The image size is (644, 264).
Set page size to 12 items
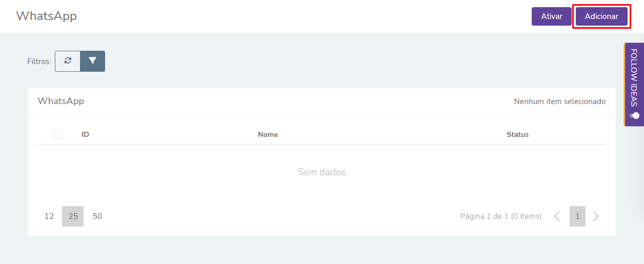click(x=49, y=216)
